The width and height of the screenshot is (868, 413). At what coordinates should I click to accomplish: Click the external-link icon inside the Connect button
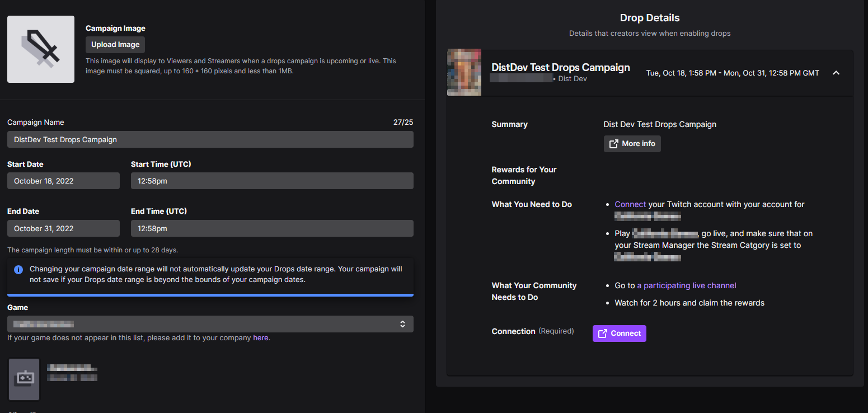[x=603, y=333]
